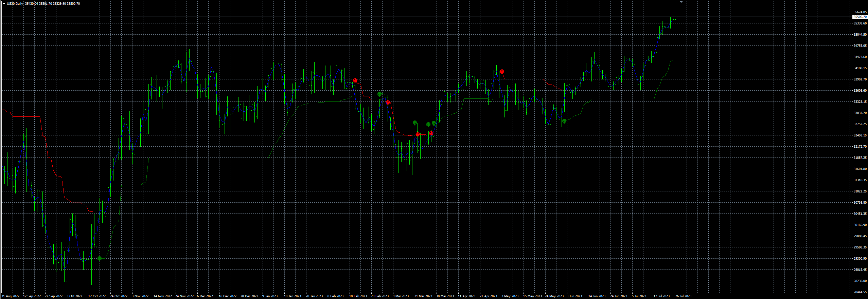Click the 24 Nov 2022 date label
868x299 pixels.
coord(184,296)
